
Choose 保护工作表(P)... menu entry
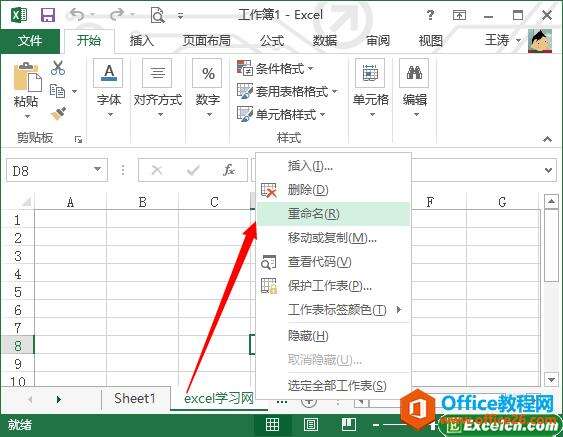tap(334, 286)
